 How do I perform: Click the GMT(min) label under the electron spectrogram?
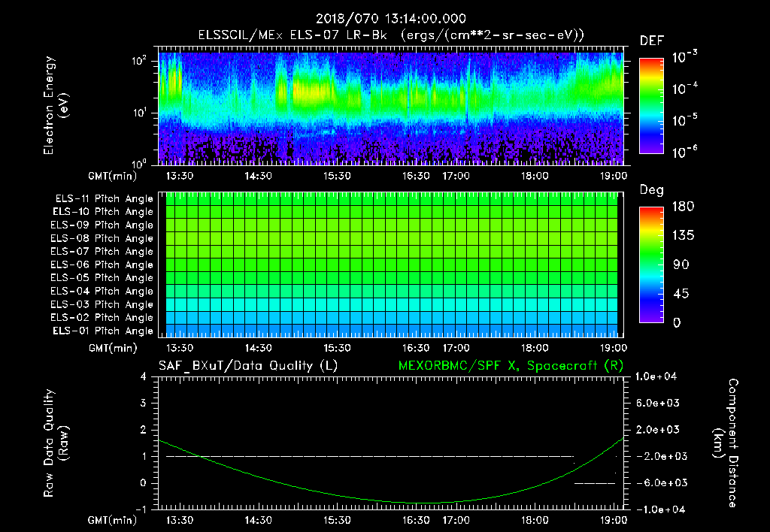(x=113, y=176)
